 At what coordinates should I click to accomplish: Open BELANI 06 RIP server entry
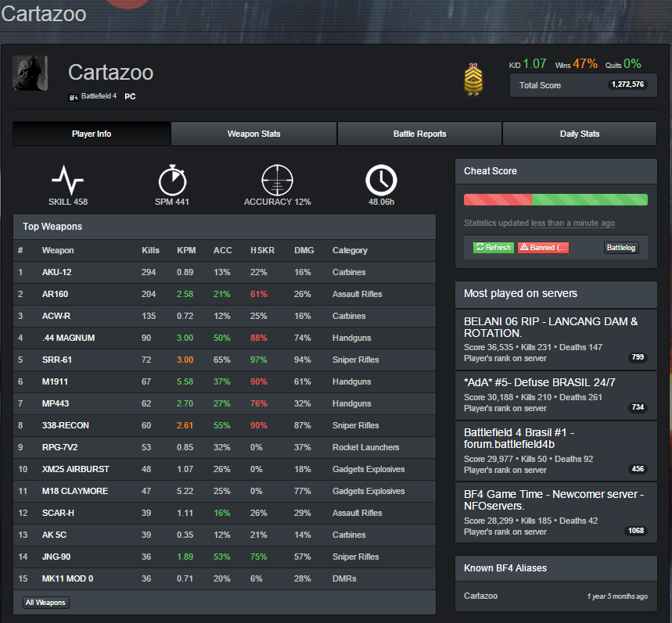556,339
